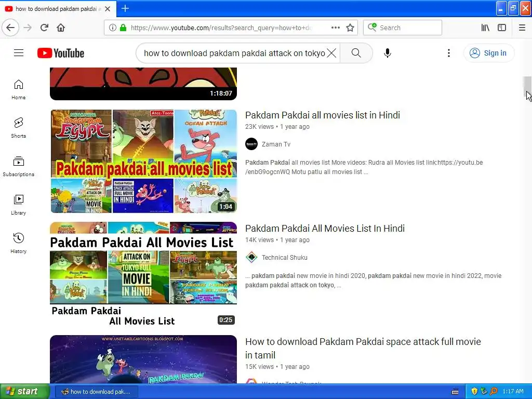Click the browser Search box

click(403, 28)
